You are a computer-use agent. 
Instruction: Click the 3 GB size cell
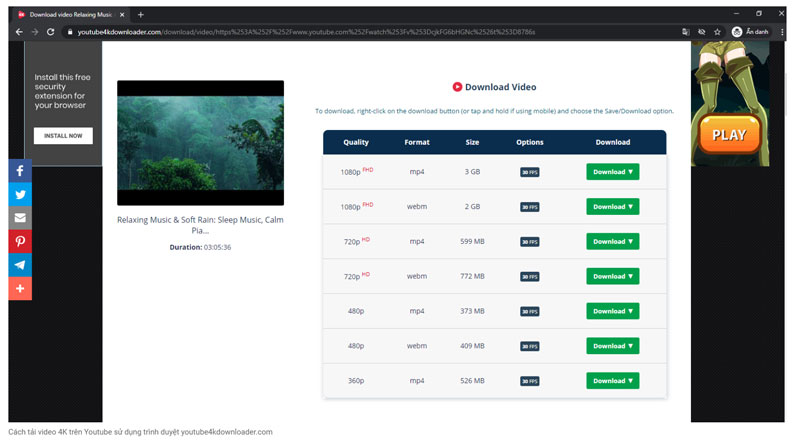472,172
